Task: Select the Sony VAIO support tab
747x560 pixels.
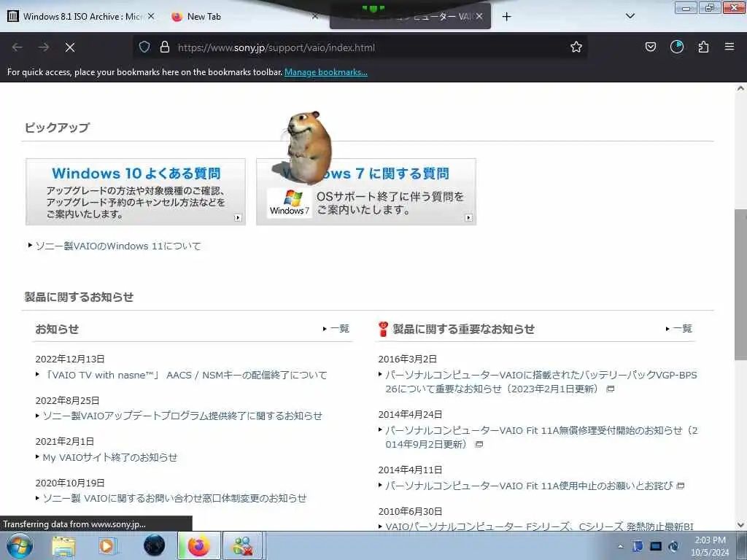Action: pyautogui.click(x=410, y=17)
